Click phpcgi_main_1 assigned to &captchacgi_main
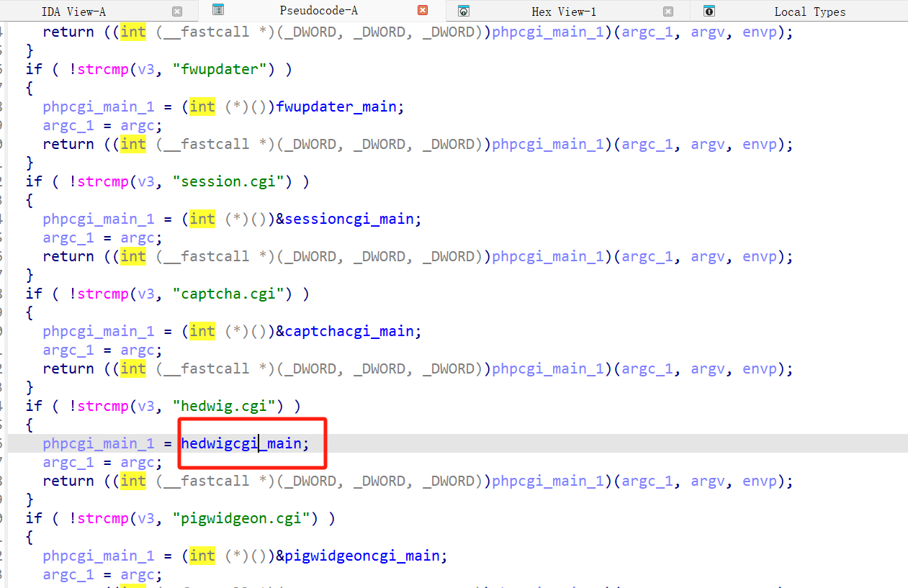 (99, 331)
